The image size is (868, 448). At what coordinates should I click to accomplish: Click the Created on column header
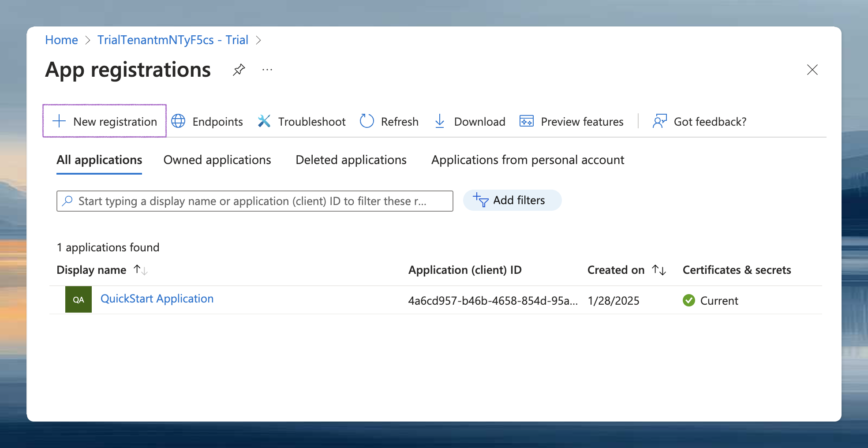click(x=616, y=270)
